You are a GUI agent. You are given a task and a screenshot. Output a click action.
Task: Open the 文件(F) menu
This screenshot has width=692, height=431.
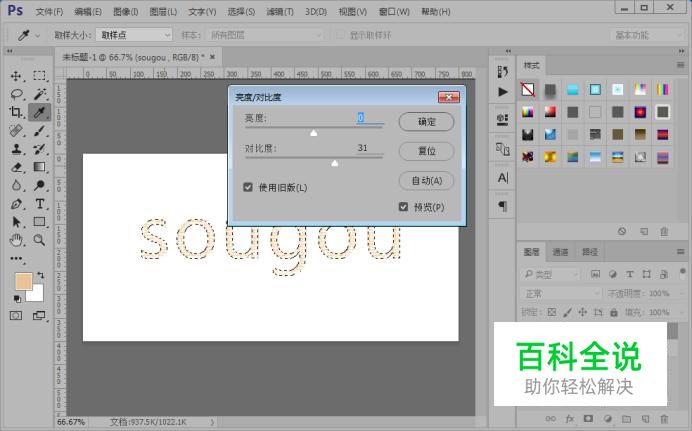click(49, 12)
